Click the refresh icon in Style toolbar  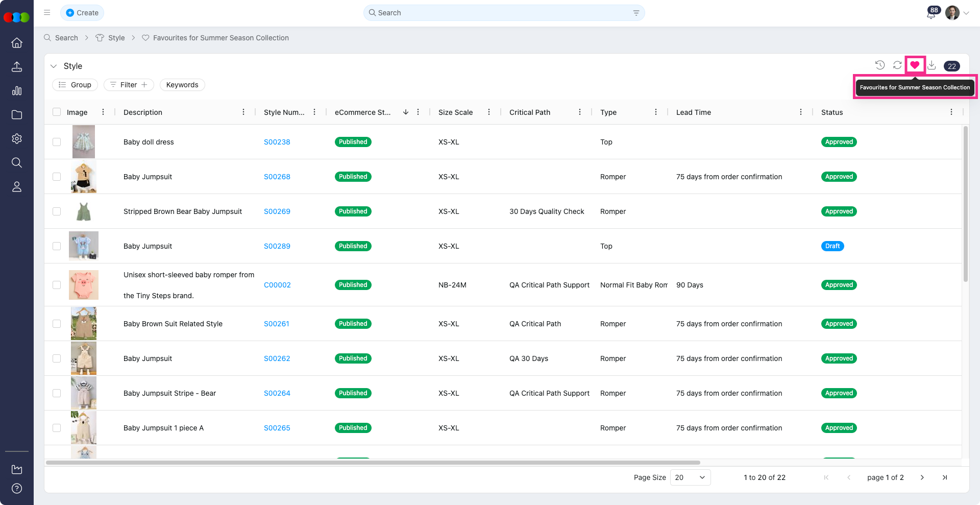click(x=897, y=65)
